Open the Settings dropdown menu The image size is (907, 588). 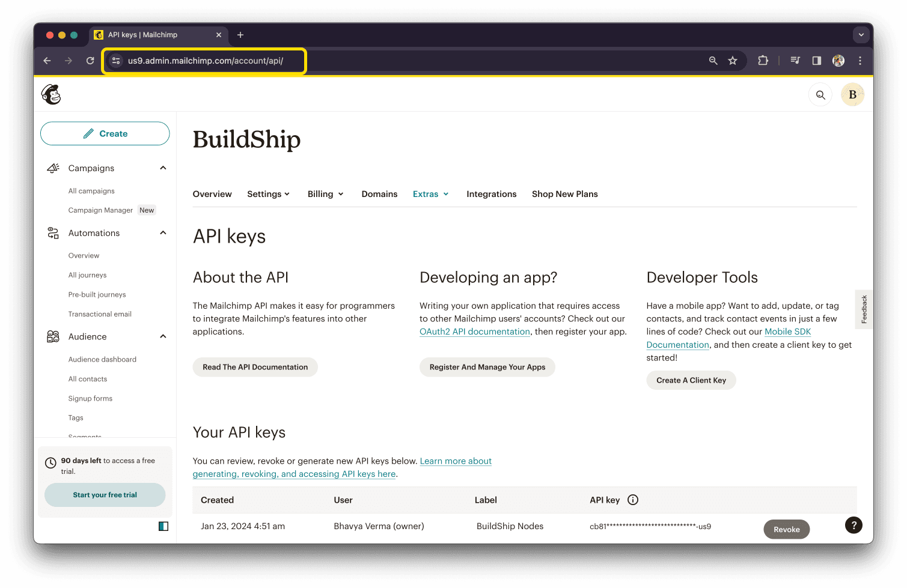[x=268, y=194]
